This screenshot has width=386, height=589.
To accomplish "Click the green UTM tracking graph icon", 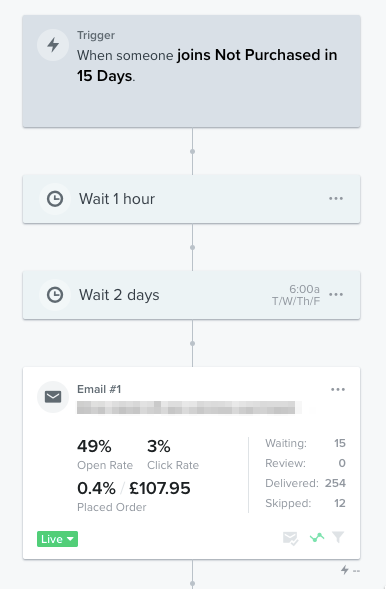I will 317,538.
